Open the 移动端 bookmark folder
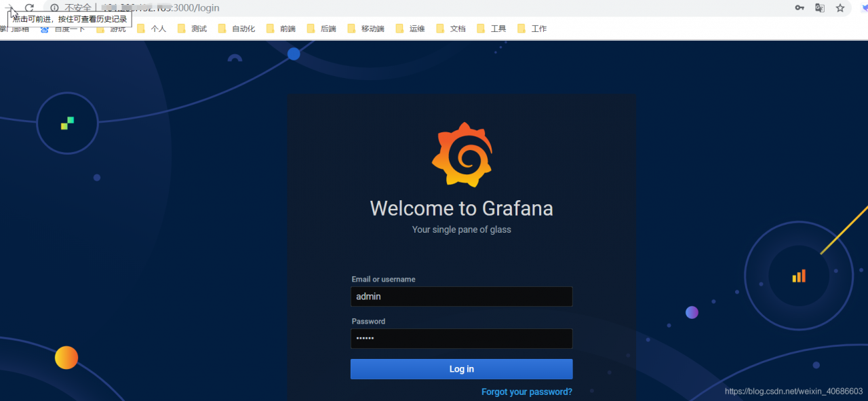The image size is (868, 401). [366, 28]
